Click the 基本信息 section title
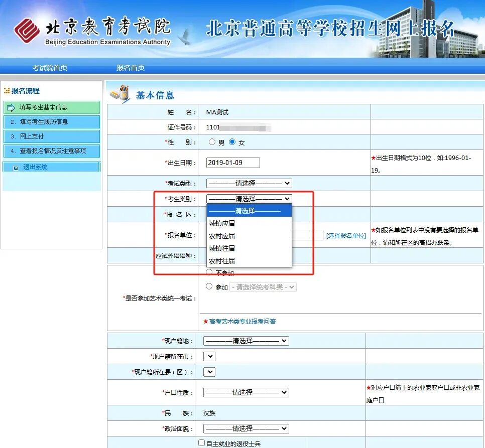 (x=155, y=95)
